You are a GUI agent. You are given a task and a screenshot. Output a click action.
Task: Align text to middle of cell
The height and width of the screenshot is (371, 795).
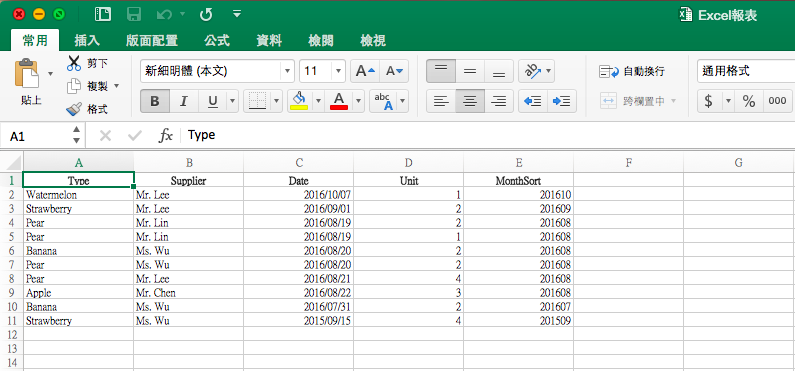click(x=470, y=71)
